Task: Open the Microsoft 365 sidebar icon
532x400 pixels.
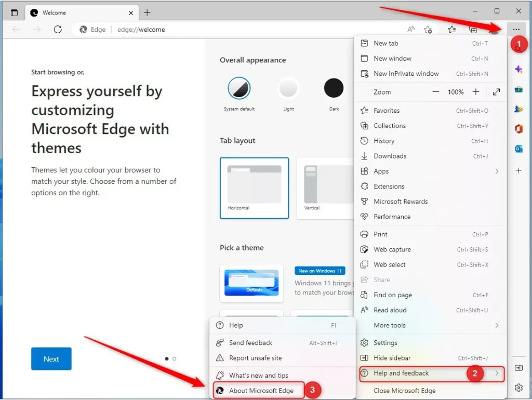Action: coord(518,129)
